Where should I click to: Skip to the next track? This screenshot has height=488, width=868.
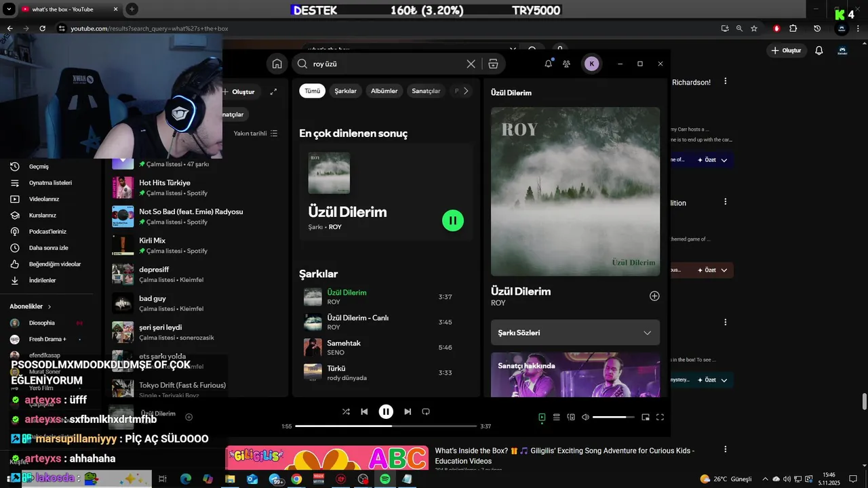408,411
